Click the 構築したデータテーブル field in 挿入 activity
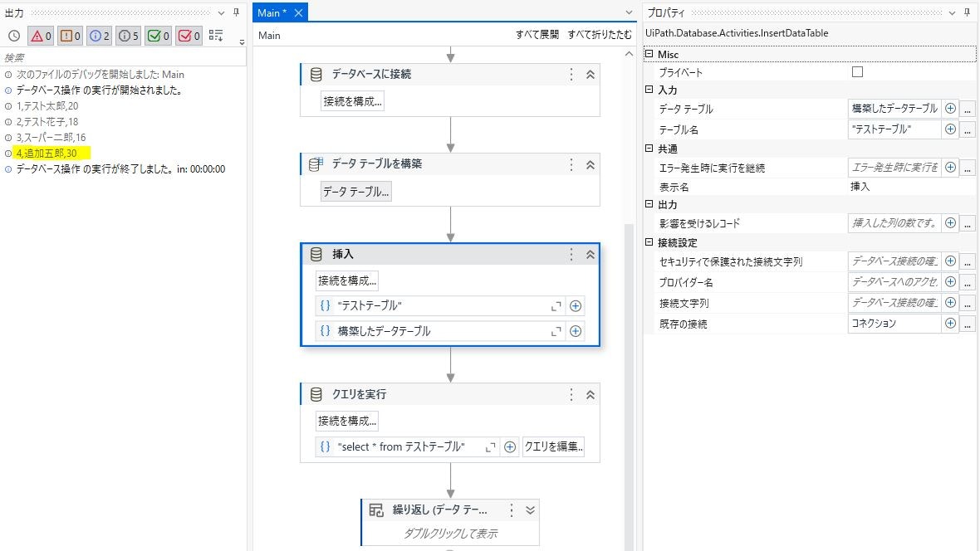This screenshot has height=551, width=980. [439, 331]
